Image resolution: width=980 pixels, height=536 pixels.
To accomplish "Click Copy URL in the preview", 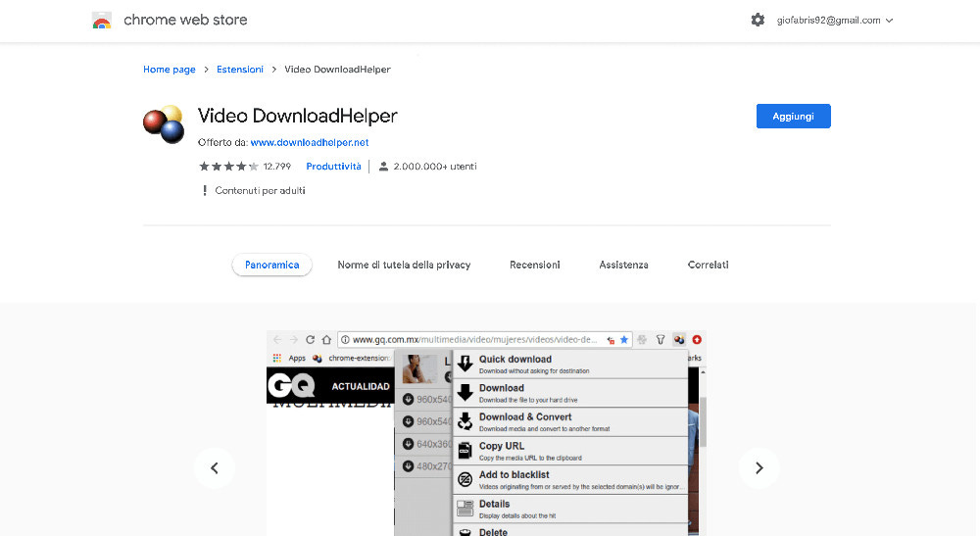I will [571, 451].
